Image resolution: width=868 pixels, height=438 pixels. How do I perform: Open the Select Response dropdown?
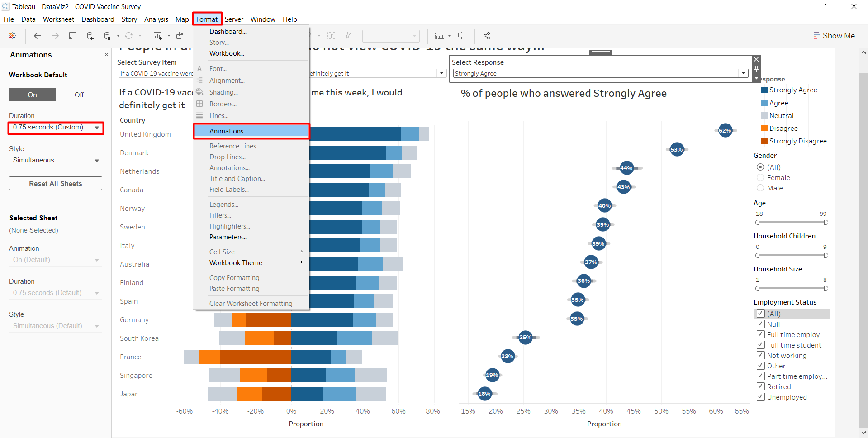(743, 73)
